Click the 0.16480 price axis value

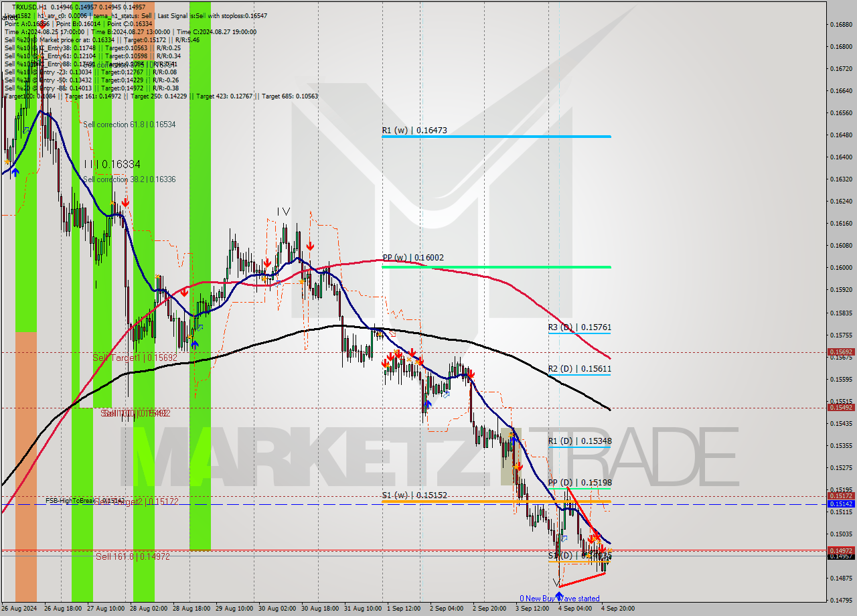coord(841,135)
